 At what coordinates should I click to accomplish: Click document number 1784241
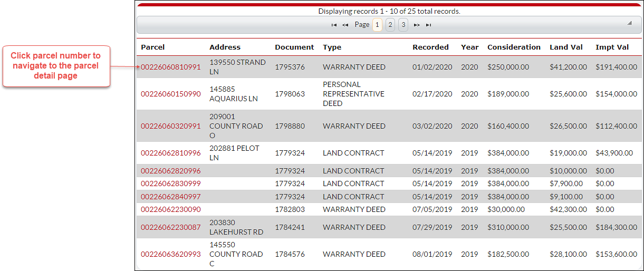pyautogui.click(x=290, y=227)
